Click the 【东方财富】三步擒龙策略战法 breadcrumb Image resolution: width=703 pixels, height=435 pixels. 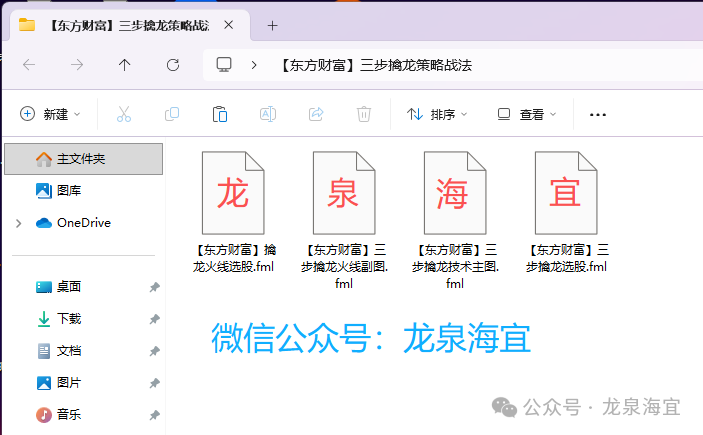377,65
